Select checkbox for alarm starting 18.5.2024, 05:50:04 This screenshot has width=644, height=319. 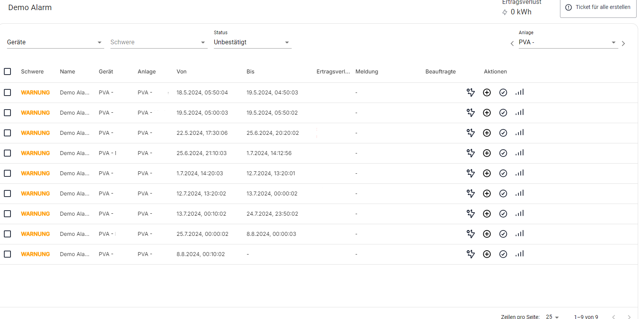pos(7,92)
